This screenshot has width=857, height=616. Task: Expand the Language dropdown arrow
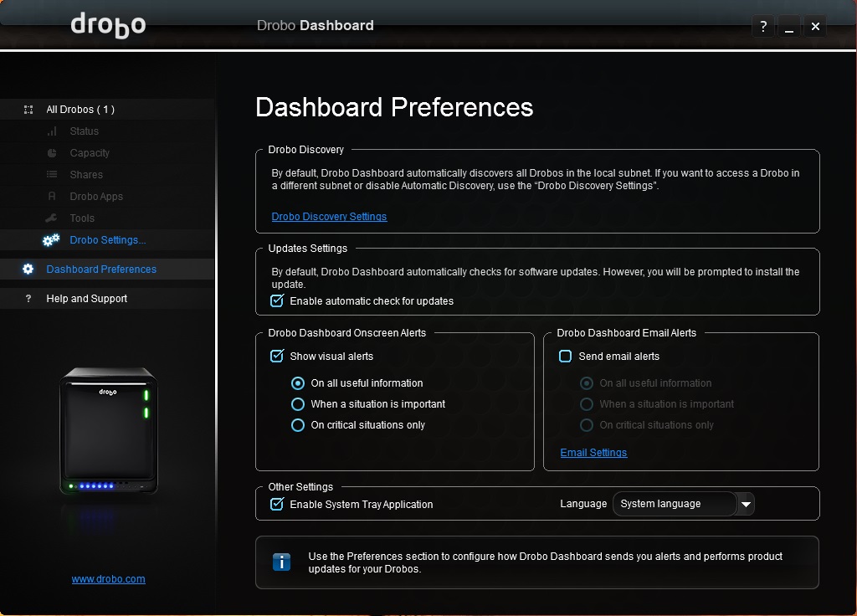pos(746,504)
